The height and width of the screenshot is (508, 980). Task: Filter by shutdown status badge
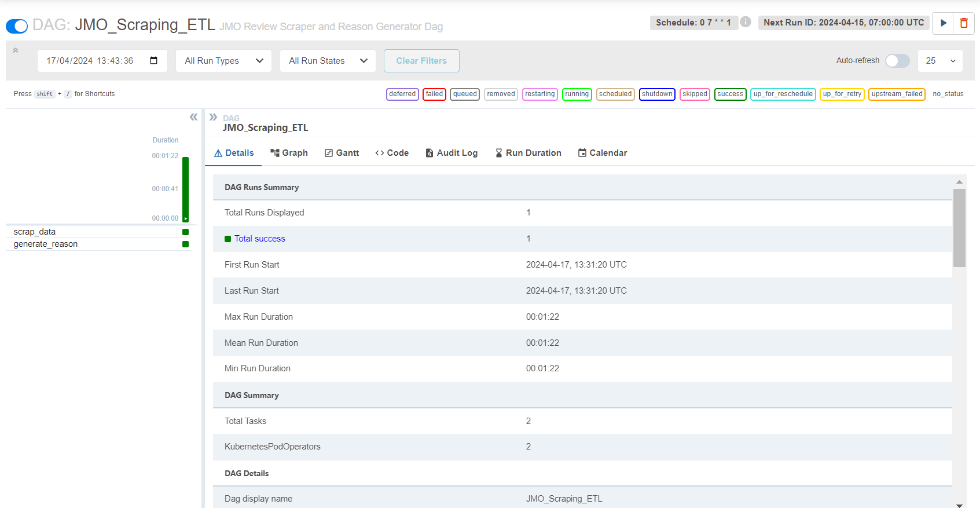(657, 94)
